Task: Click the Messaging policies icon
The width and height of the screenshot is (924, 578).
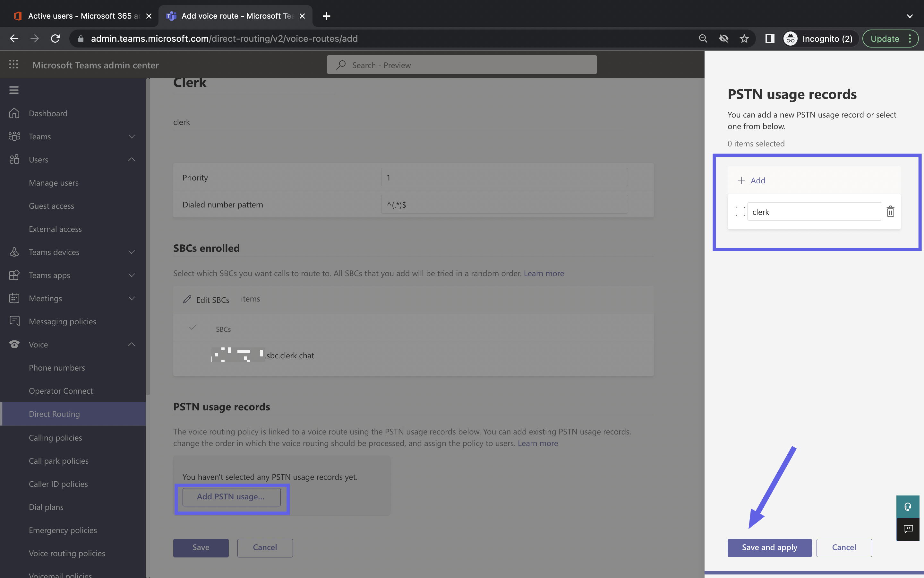Action: pyautogui.click(x=14, y=321)
